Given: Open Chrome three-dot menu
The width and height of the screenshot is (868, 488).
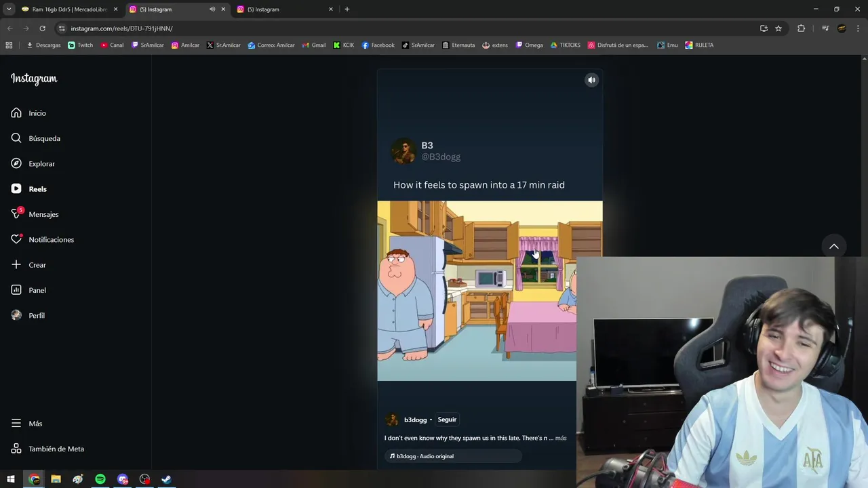Looking at the screenshot, I should [x=859, y=28].
